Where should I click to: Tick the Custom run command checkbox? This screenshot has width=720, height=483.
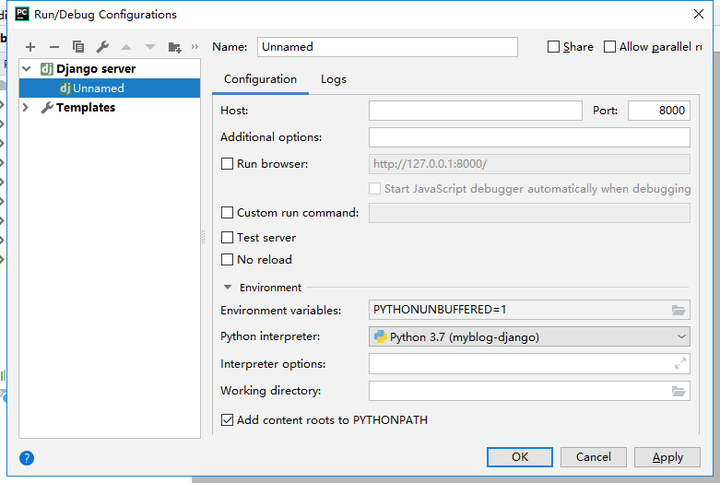227,213
